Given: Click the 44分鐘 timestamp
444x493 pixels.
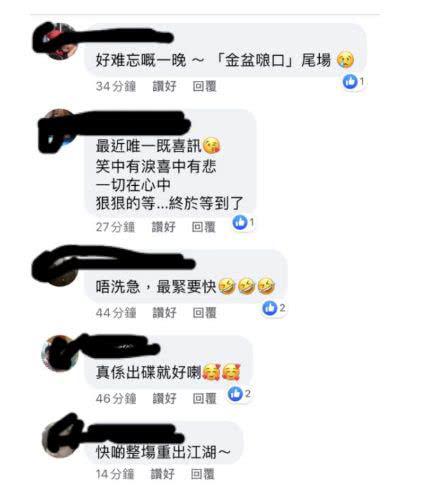Looking at the screenshot, I should pos(116,313).
